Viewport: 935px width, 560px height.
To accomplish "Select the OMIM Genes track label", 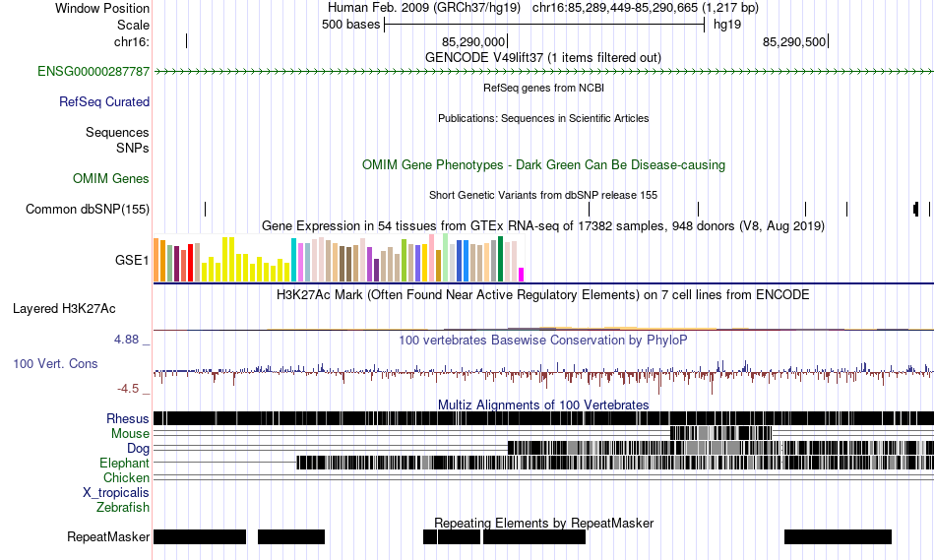I will click(111, 178).
